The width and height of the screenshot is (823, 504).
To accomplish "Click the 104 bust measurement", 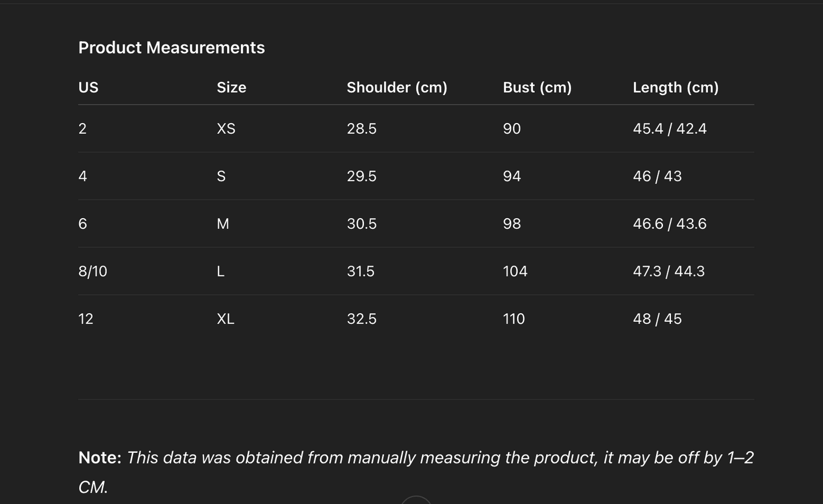I will click(x=515, y=271).
